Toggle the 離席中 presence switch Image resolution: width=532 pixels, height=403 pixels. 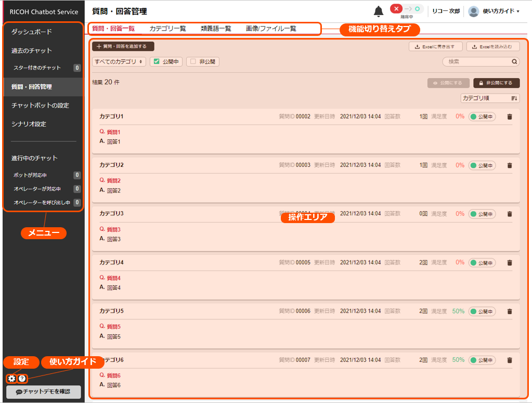pyautogui.click(x=406, y=9)
